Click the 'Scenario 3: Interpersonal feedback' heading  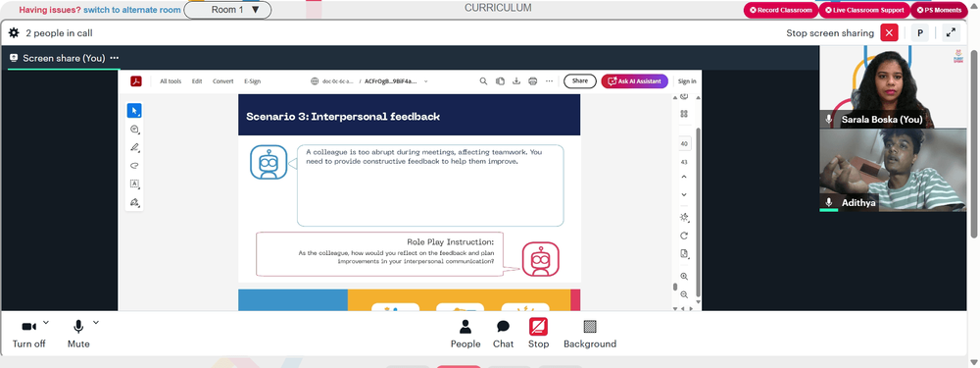[343, 117]
